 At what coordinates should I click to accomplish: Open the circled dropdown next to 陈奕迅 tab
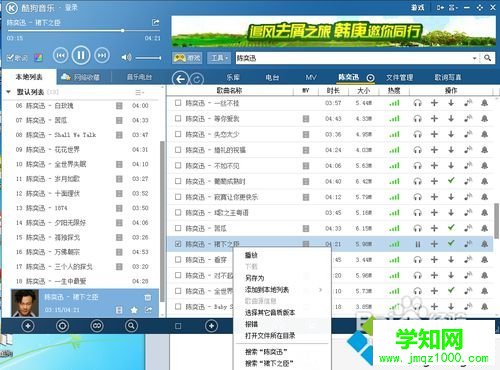[370, 78]
